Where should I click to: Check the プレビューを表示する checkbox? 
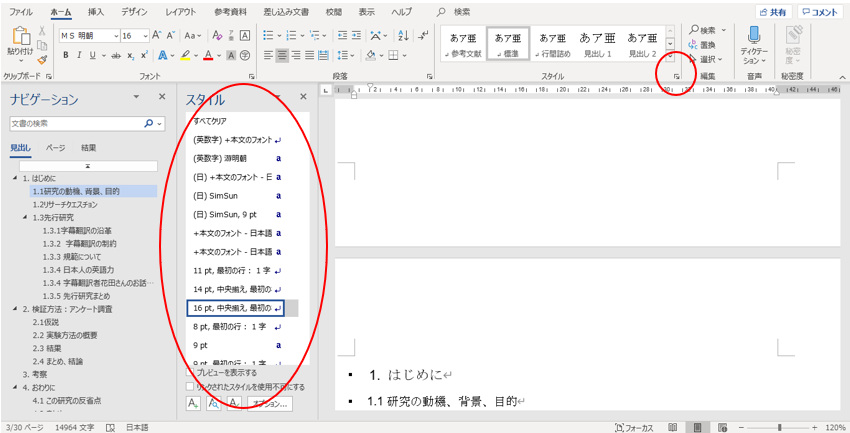190,373
